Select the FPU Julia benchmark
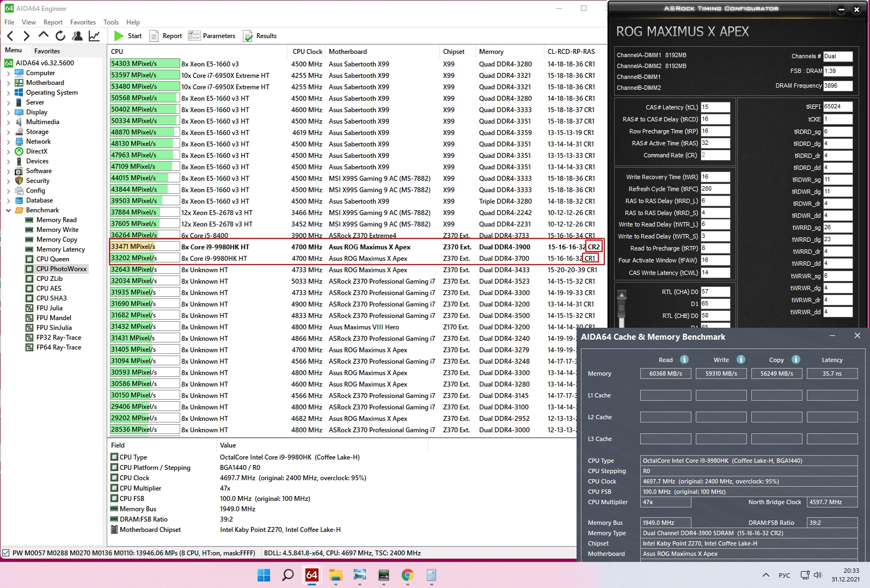This screenshot has width=870, height=588. click(49, 308)
